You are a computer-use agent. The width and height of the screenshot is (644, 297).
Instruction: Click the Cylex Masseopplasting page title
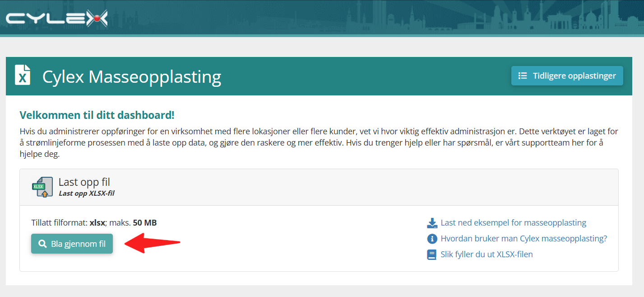click(x=132, y=76)
